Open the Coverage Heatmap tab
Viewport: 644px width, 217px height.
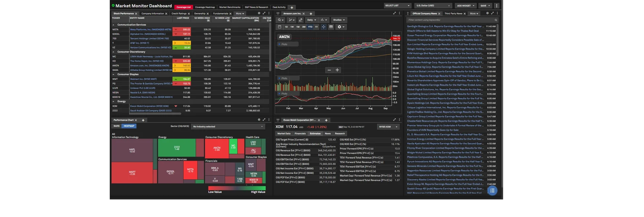tap(205, 7)
